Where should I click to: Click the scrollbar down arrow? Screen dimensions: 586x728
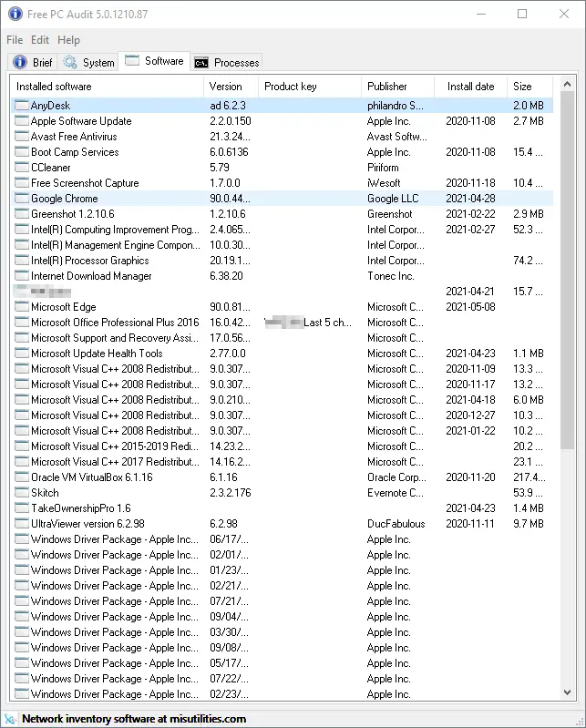pyautogui.click(x=567, y=692)
